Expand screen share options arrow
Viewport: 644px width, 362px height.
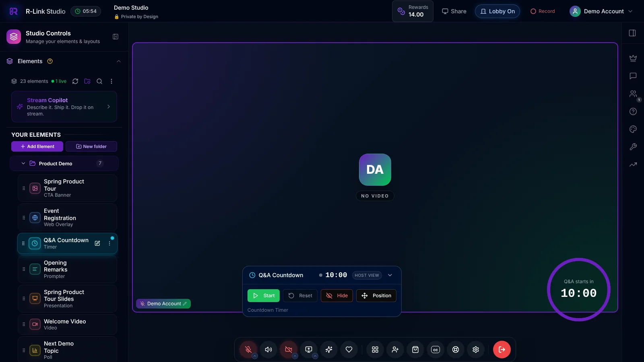(x=315, y=356)
